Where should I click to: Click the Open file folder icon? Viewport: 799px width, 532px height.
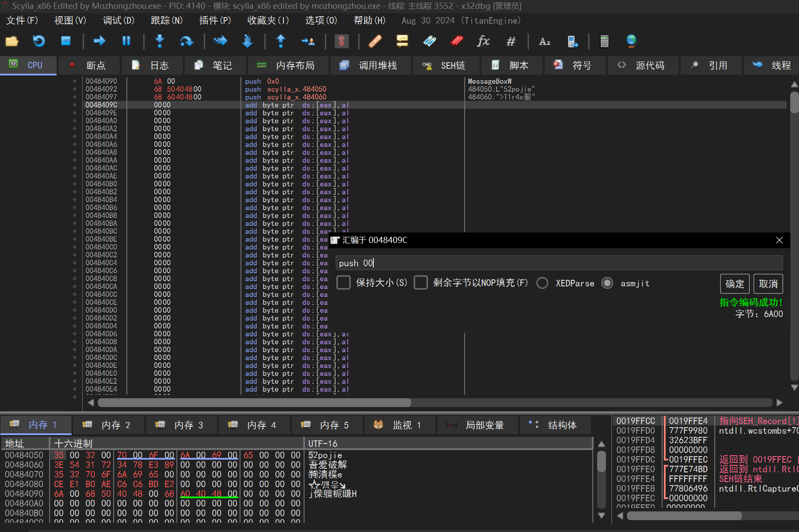pos(12,41)
